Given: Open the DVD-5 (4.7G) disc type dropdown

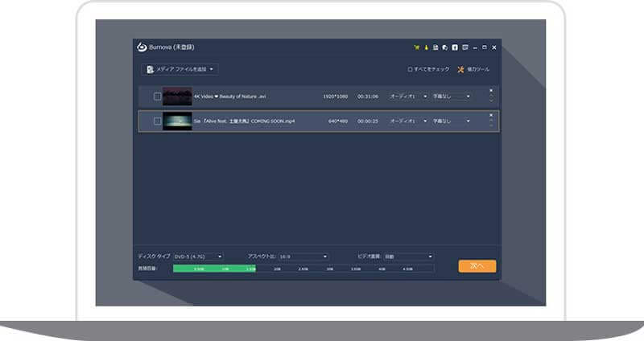Looking at the screenshot, I should point(197,257).
